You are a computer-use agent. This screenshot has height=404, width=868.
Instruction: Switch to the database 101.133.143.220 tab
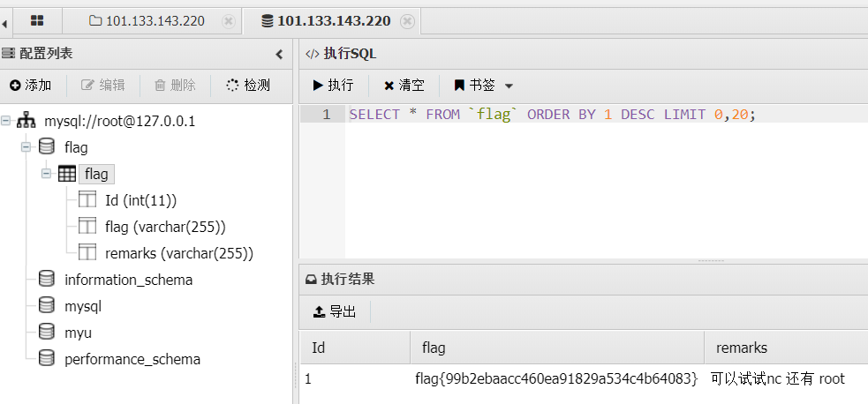(326, 21)
